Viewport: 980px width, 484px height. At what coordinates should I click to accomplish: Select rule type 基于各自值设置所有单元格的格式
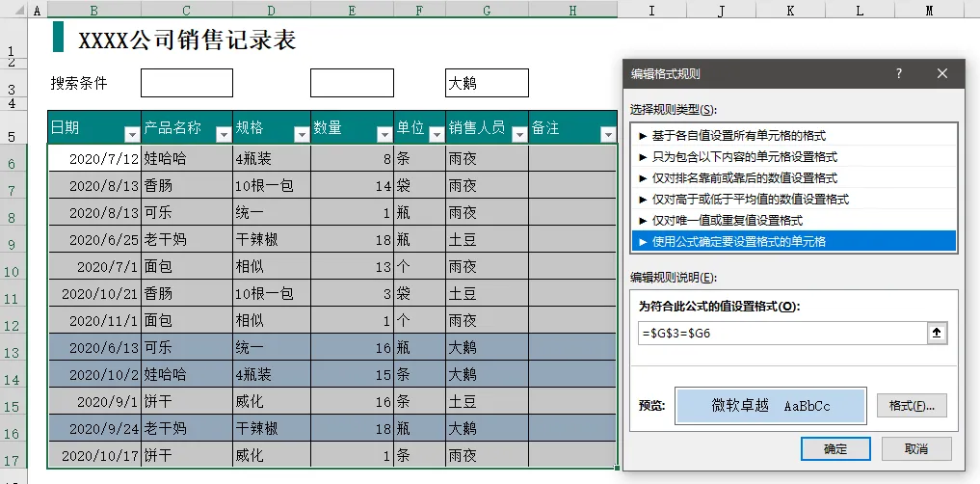794,136
